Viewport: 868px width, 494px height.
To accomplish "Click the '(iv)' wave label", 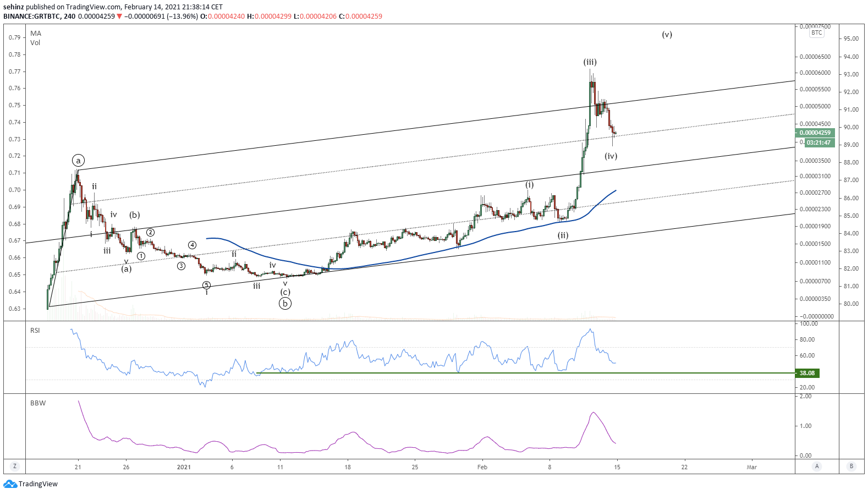I will tap(611, 156).
